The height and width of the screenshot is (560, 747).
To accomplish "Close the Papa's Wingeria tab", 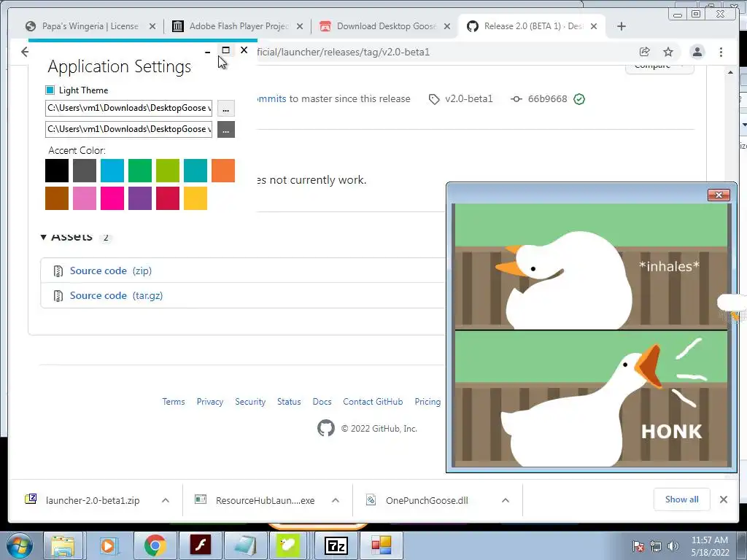I will point(152,26).
